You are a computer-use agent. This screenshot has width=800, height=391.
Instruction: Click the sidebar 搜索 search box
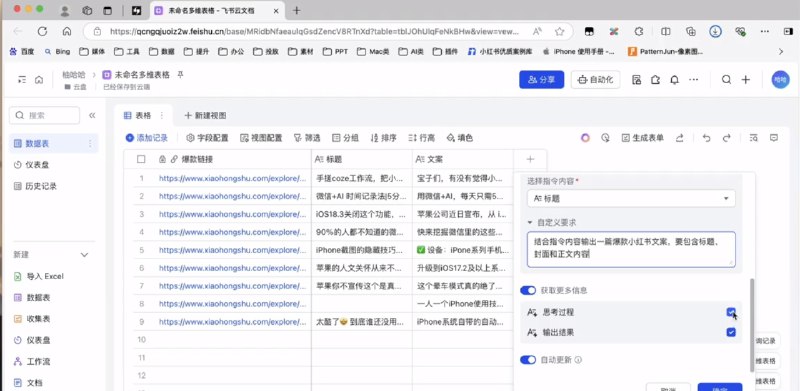pos(44,115)
